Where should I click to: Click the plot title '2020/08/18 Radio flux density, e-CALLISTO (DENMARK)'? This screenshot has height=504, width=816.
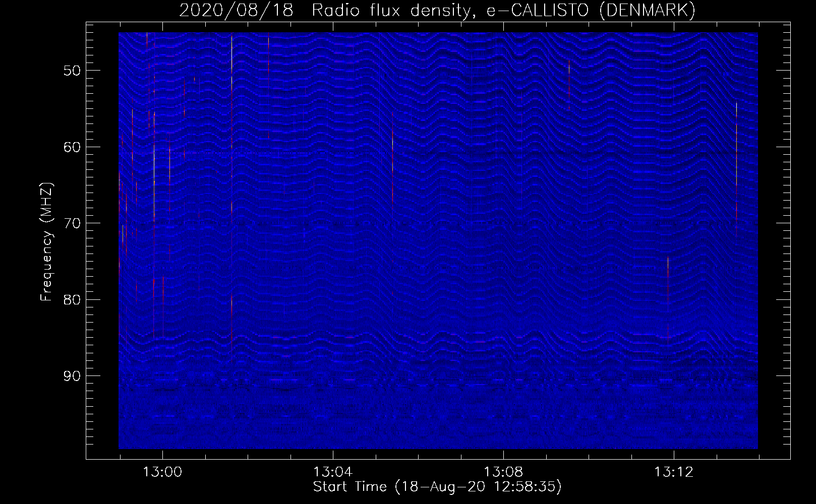[x=437, y=10]
